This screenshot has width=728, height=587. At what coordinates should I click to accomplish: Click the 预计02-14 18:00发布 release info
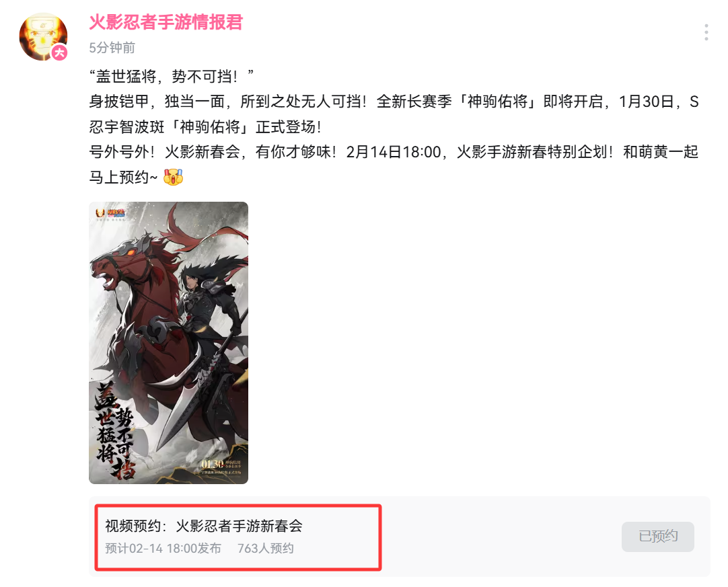coord(163,549)
